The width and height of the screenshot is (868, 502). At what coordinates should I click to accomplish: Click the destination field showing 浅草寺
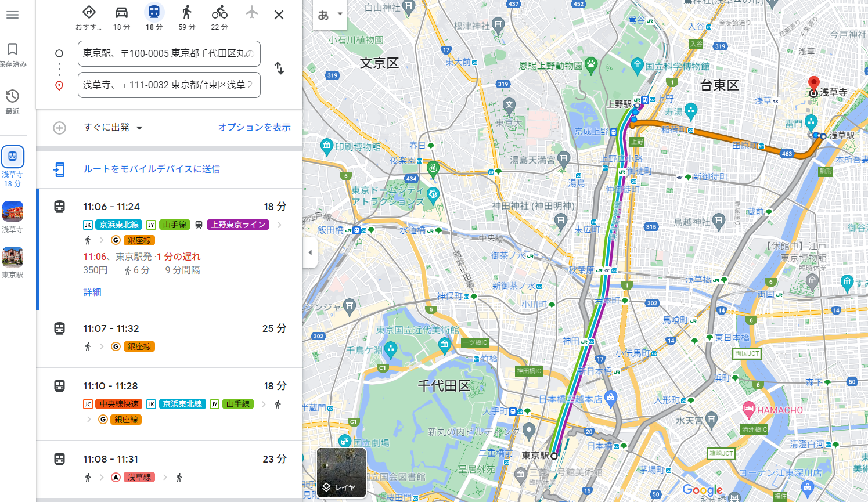pos(169,85)
